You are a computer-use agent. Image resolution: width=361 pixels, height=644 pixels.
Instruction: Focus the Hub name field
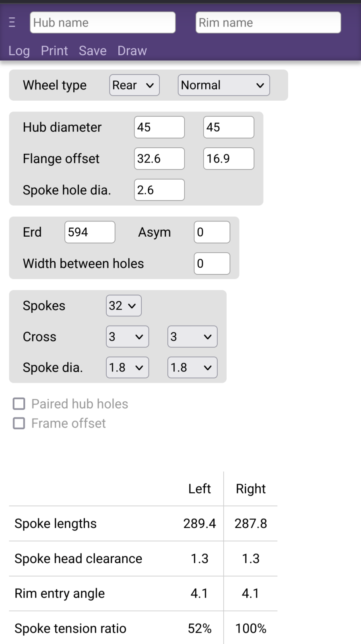(103, 23)
